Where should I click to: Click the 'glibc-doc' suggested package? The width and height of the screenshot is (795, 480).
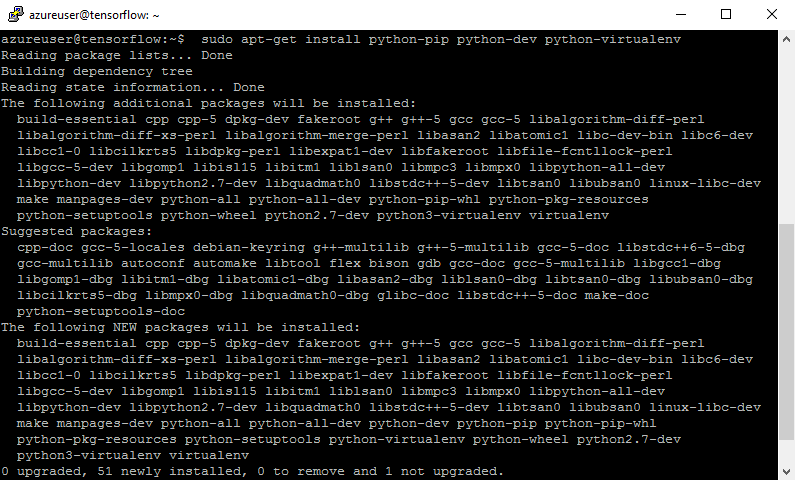tap(413, 296)
